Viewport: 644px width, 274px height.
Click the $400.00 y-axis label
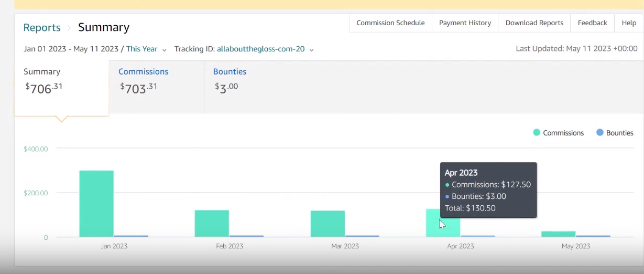click(36, 149)
